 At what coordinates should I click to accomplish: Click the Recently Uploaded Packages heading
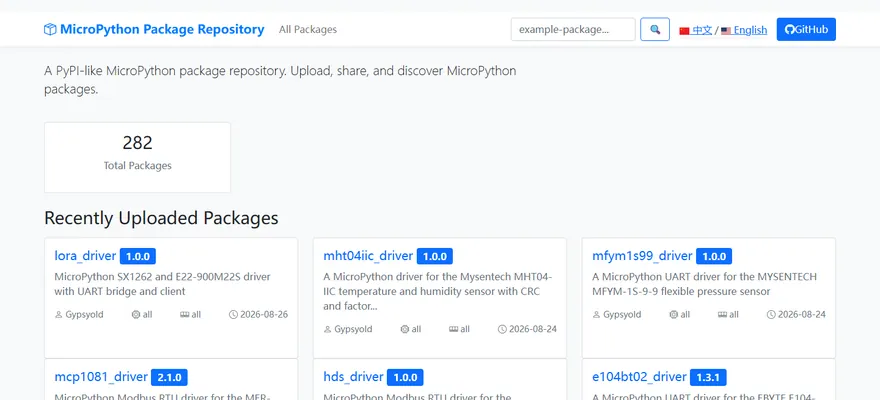(x=161, y=218)
